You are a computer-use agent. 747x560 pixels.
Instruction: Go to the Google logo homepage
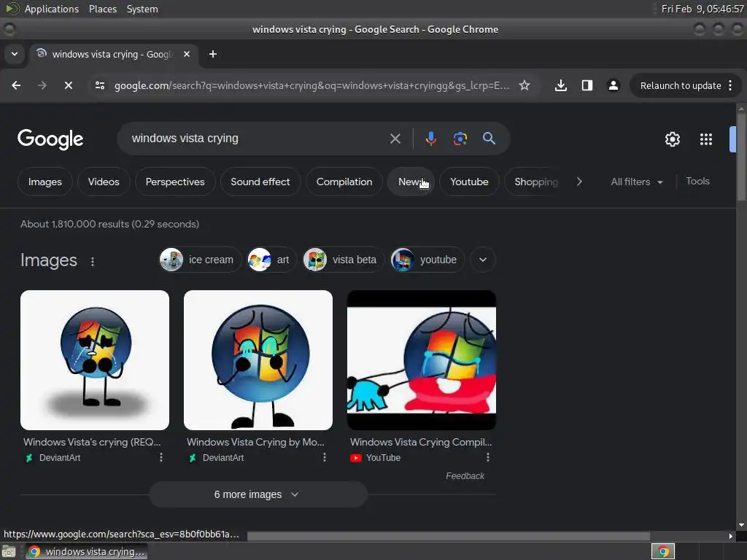(50, 139)
